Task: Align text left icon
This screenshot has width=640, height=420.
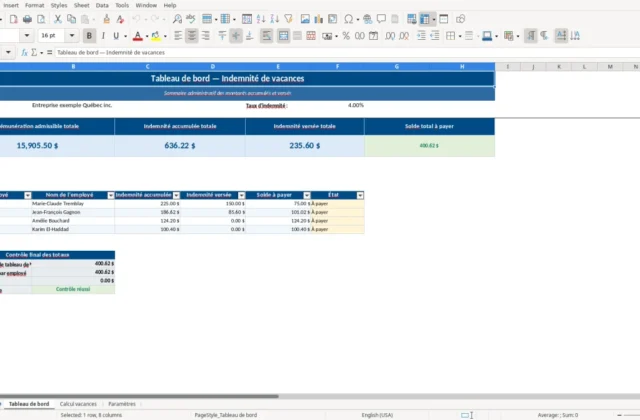Action: 178,36
